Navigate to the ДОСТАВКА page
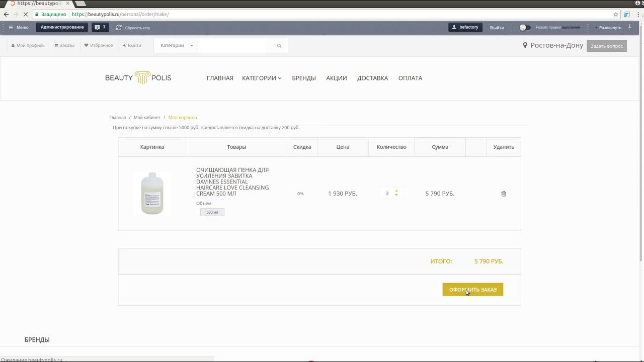 point(373,78)
